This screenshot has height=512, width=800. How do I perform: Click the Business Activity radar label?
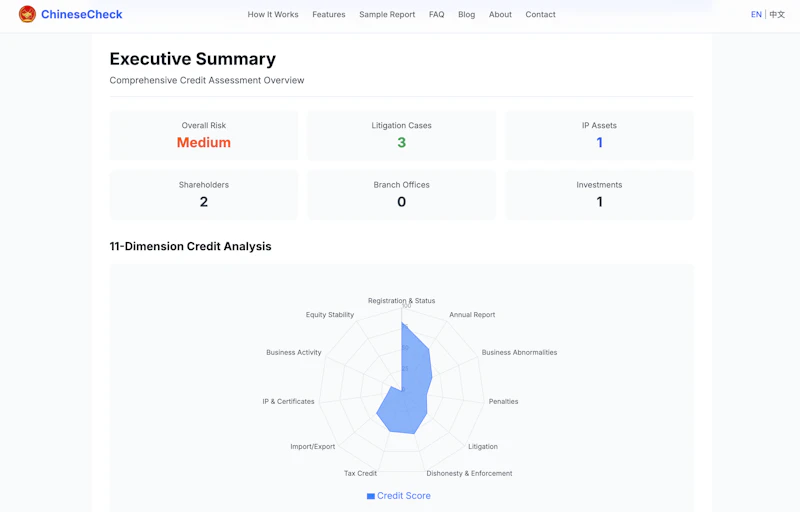coord(294,352)
